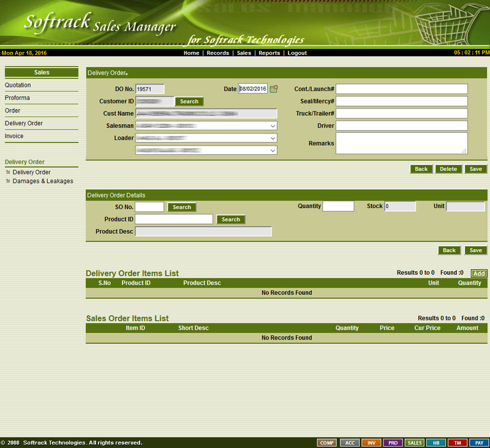Click Logout in the top menu
The width and height of the screenshot is (490, 448).
(x=297, y=53)
